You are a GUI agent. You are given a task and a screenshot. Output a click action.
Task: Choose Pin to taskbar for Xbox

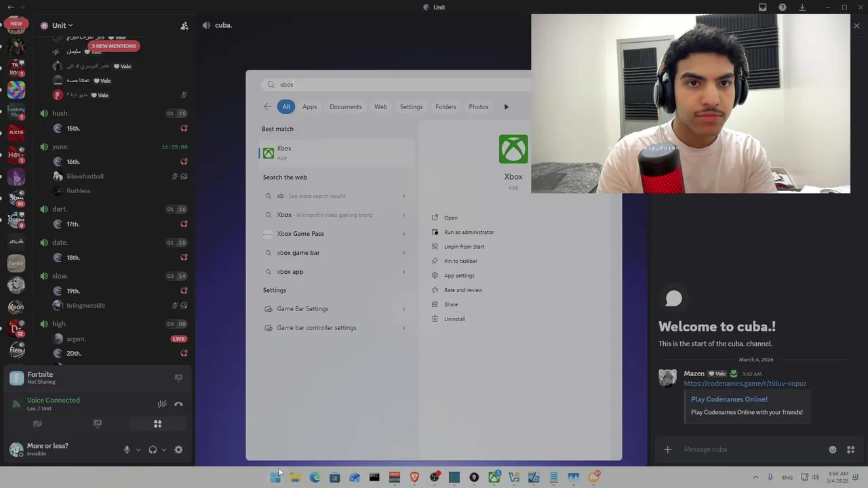click(x=460, y=261)
